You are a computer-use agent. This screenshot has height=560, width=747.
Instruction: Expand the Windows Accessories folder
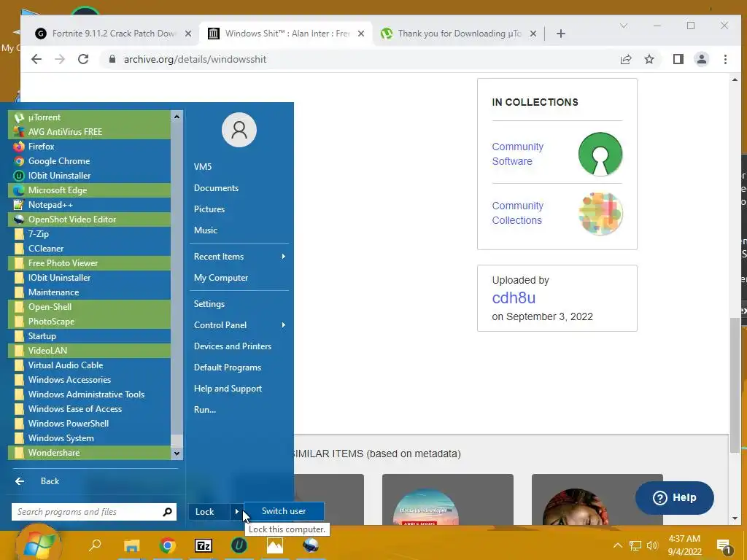point(89,380)
